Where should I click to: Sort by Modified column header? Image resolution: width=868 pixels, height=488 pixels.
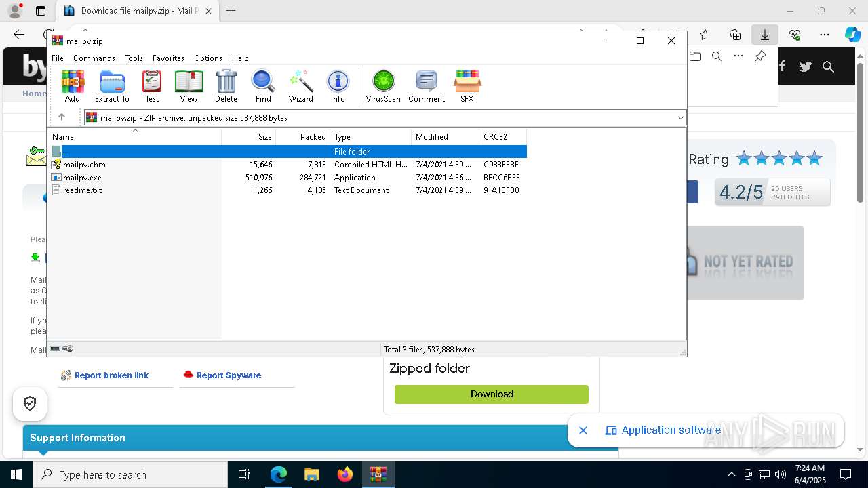[446, 137]
